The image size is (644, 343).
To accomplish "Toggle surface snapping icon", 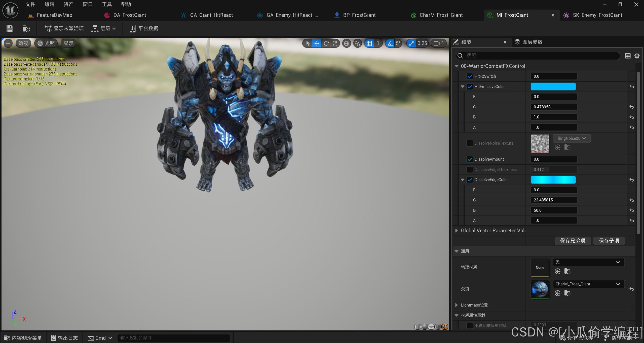I will click(357, 43).
